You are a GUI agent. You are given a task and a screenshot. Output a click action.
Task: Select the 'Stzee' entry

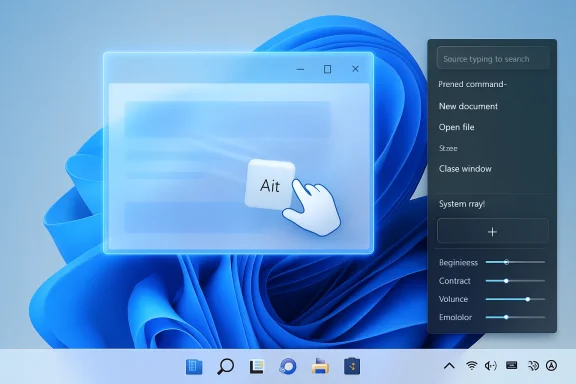pos(448,148)
